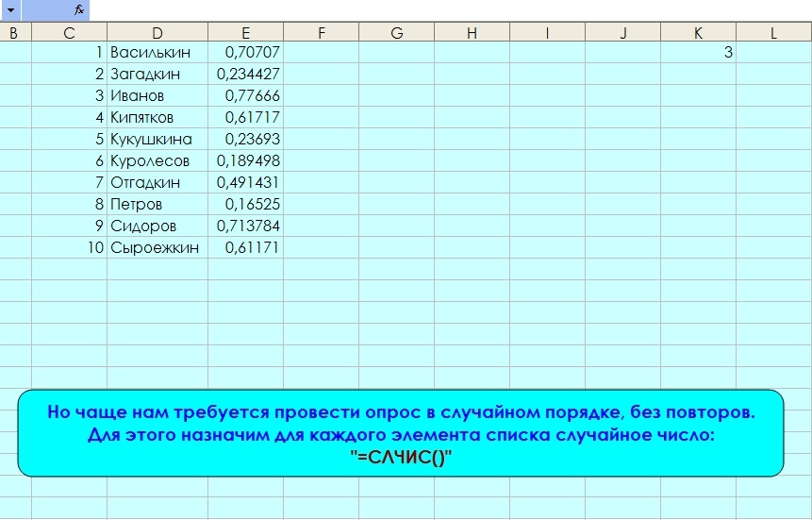Select row number 8 cell beside Петров
The image size is (812, 520).
coord(70,204)
